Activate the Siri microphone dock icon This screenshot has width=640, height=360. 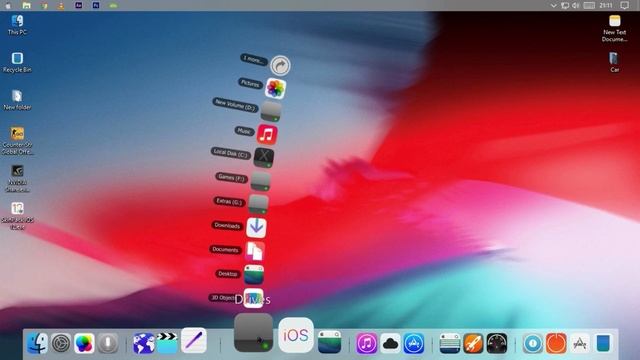tap(108, 343)
